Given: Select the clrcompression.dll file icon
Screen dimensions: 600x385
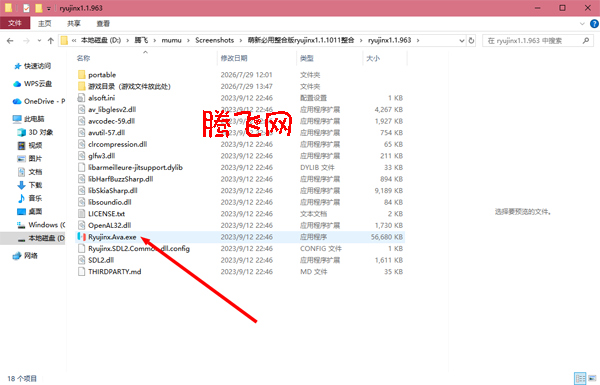Looking at the screenshot, I should [x=81, y=144].
